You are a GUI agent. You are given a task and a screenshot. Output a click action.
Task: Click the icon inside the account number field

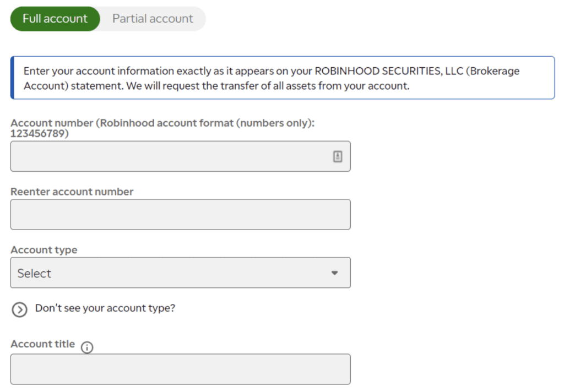[338, 156]
